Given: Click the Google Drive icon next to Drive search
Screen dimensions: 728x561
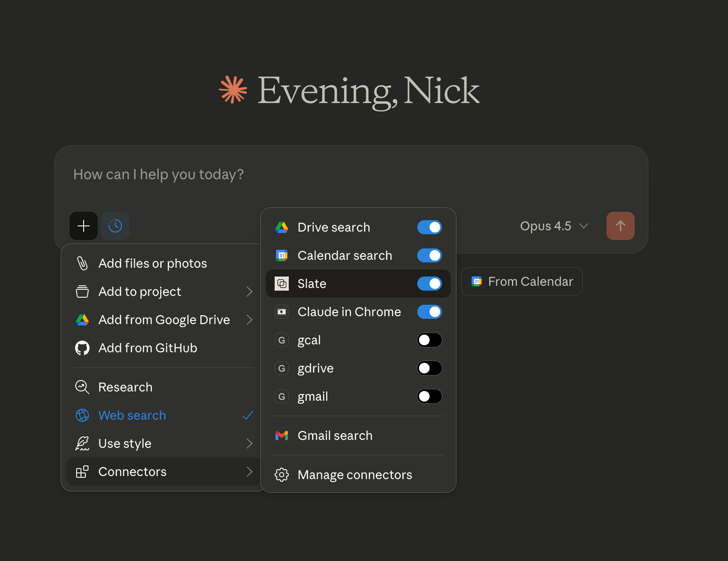Looking at the screenshot, I should click(x=282, y=227).
